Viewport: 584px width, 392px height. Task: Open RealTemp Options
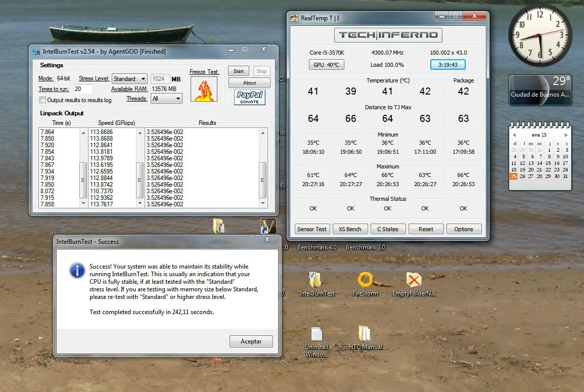tap(464, 229)
